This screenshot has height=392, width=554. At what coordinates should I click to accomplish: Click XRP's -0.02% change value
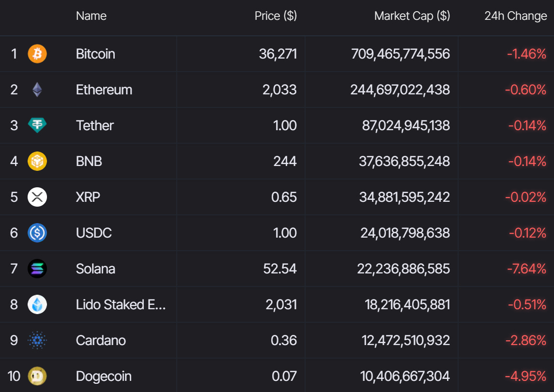point(526,197)
